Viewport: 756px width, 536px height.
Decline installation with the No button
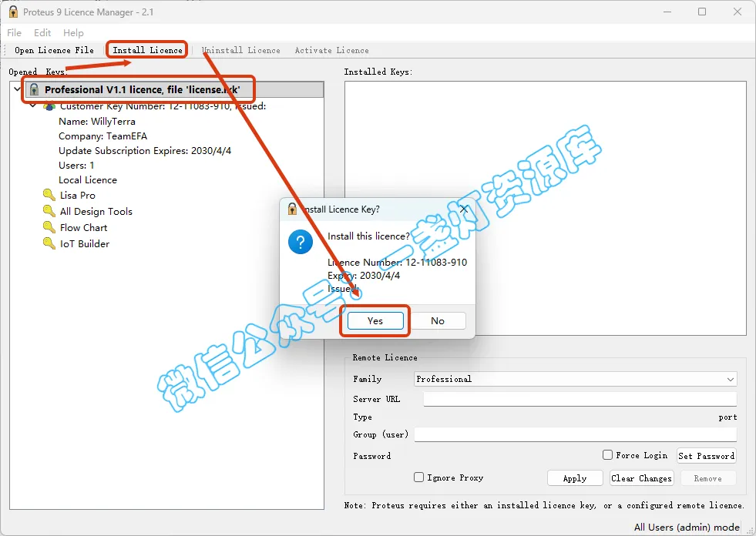click(x=438, y=321)
